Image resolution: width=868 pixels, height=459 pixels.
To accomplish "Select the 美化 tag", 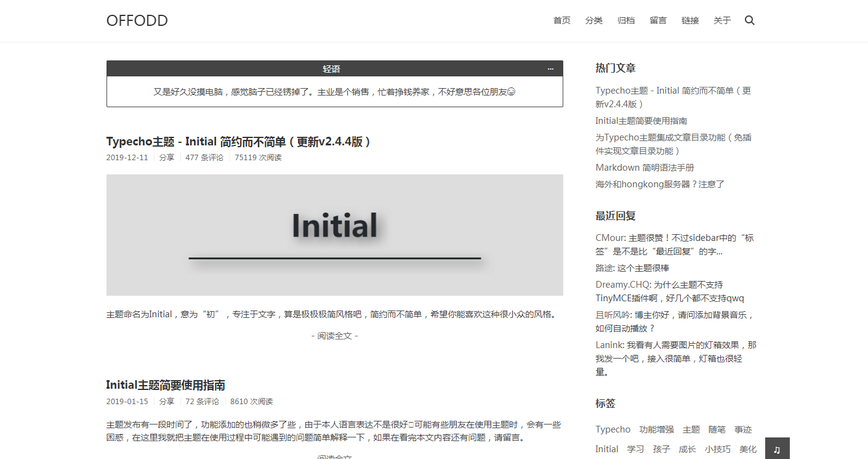I will [x=748, y=449].
